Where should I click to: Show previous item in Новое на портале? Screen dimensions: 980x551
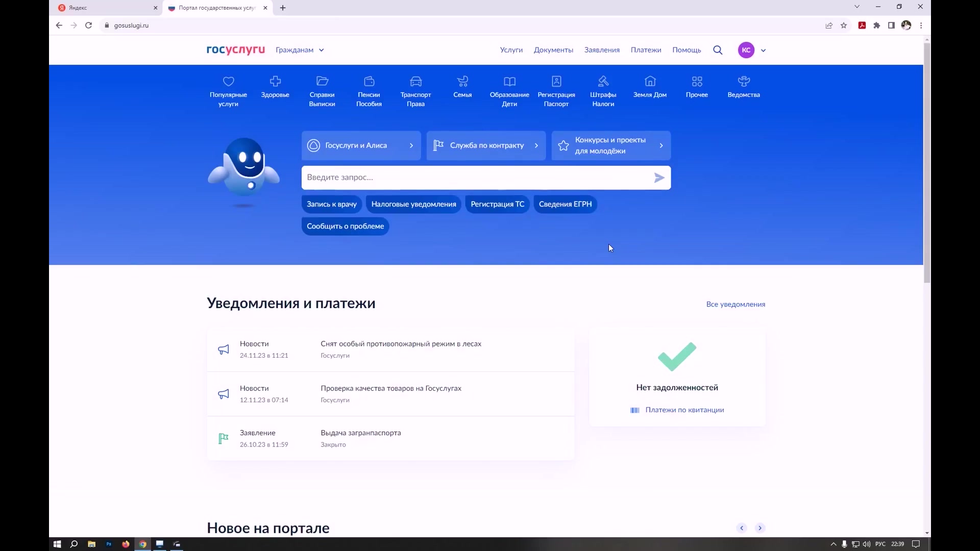[742, 528]
